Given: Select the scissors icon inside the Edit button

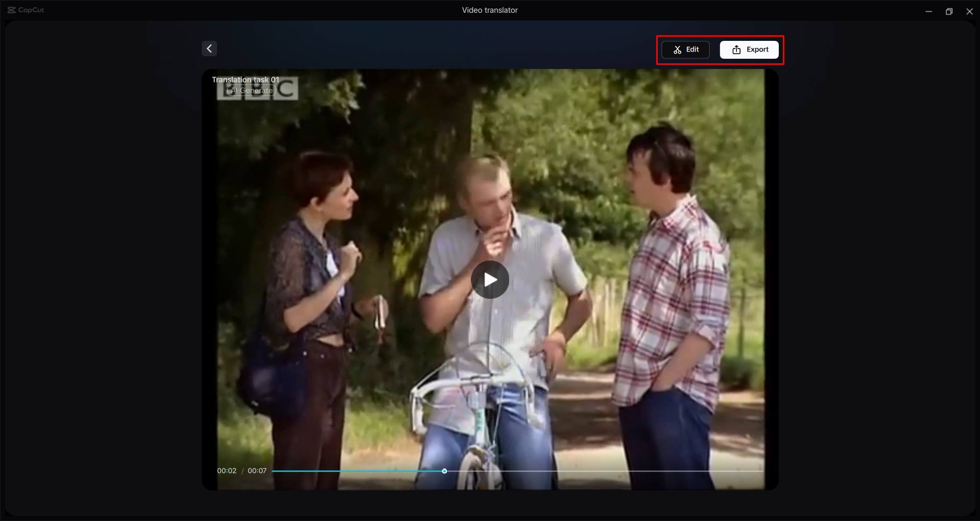Looking at the screenshot, I should [677, 50].
